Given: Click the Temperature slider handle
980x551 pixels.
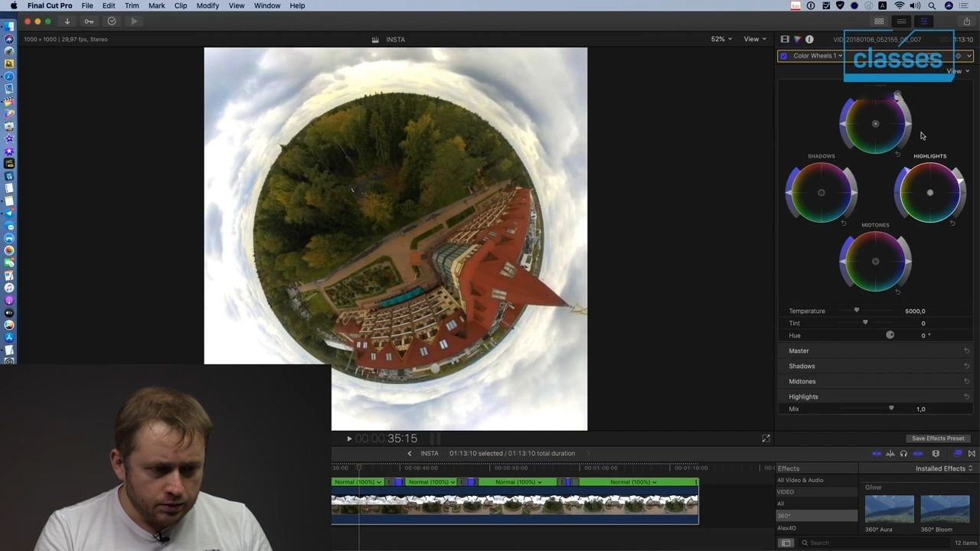Looking at the screenshot, I should click(x=857, y=311).
